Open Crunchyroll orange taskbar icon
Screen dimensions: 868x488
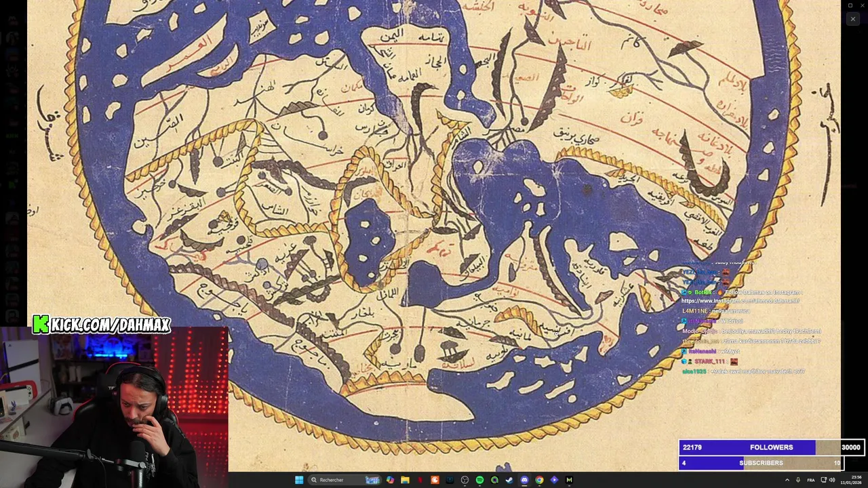435,480
